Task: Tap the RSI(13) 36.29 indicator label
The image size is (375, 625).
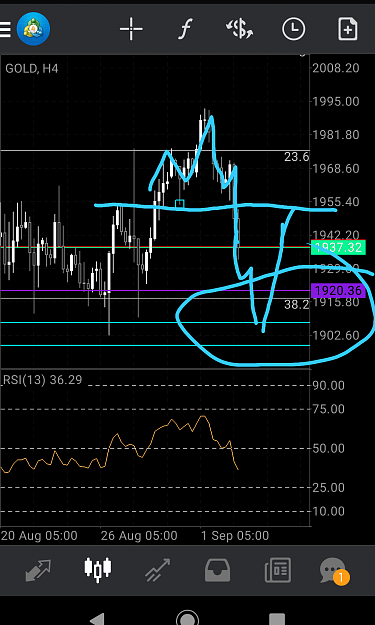Action: (x=42, y=379)
